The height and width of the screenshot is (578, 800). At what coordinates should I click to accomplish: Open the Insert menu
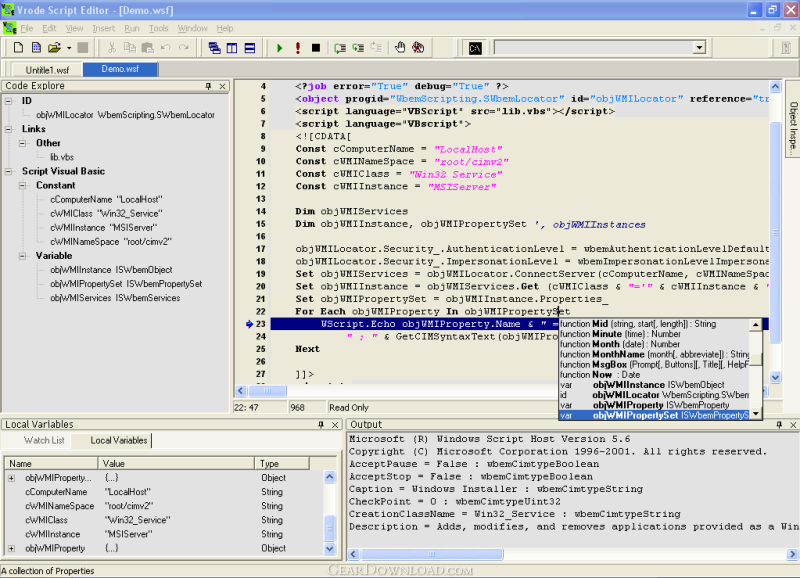point(104,28)
